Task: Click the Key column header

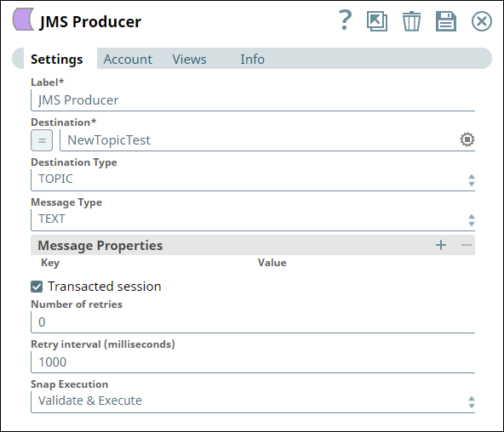Action: point(50,263)
